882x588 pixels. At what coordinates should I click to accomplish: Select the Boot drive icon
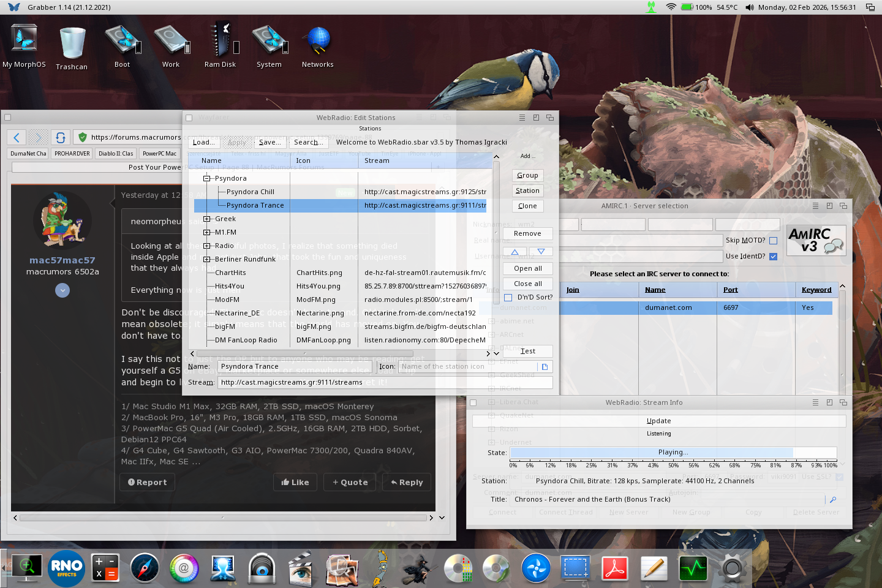click(123, 45)
